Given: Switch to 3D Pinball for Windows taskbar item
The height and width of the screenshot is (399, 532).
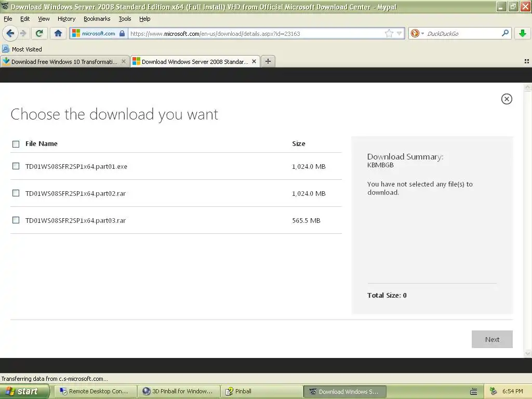Looking at the screenshot, I should pyautogui.click(x=179, y=392).
